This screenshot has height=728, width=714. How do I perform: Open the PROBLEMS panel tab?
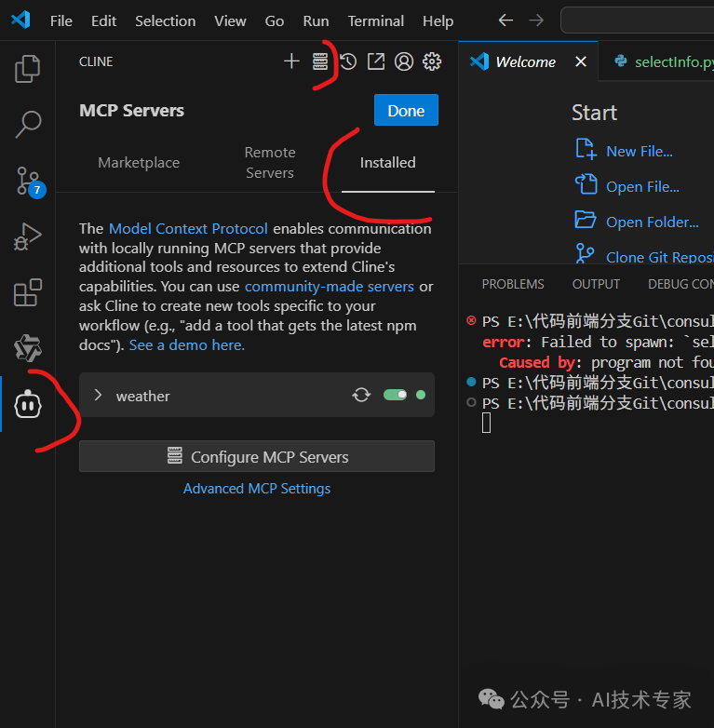(513, 284)
